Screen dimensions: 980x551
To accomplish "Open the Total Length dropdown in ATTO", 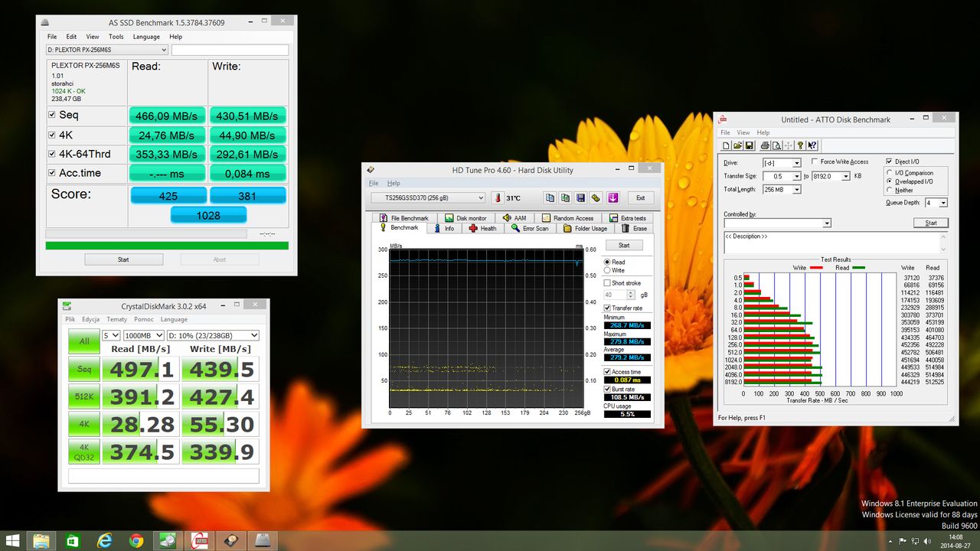I will (x=781, y=189).
